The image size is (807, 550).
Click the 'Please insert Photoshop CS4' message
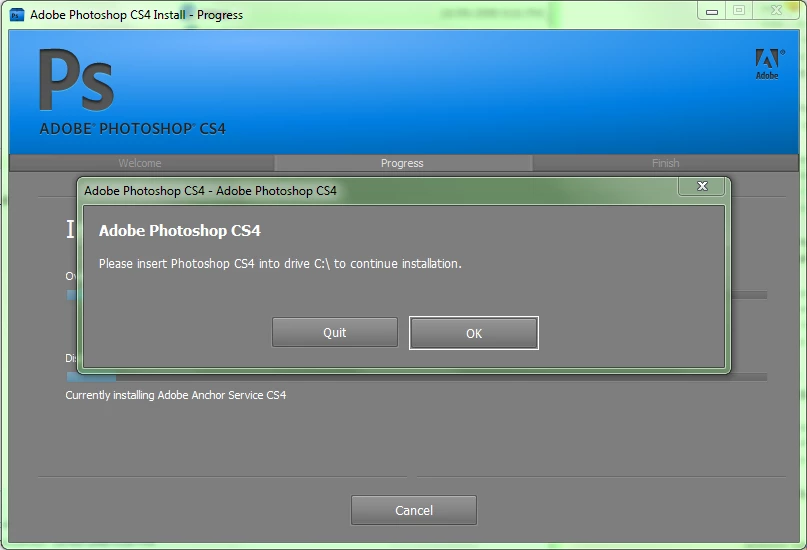(280, 264)
